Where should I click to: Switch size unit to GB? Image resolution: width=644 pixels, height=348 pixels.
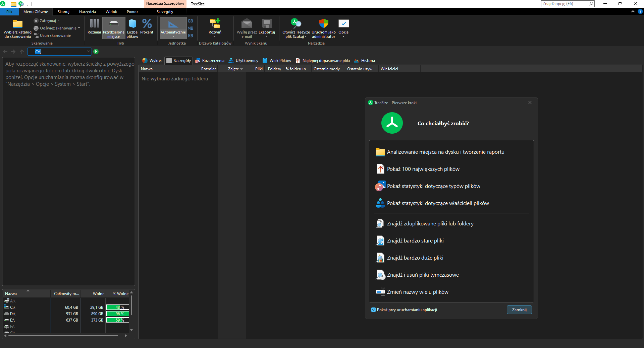(191, 21)
